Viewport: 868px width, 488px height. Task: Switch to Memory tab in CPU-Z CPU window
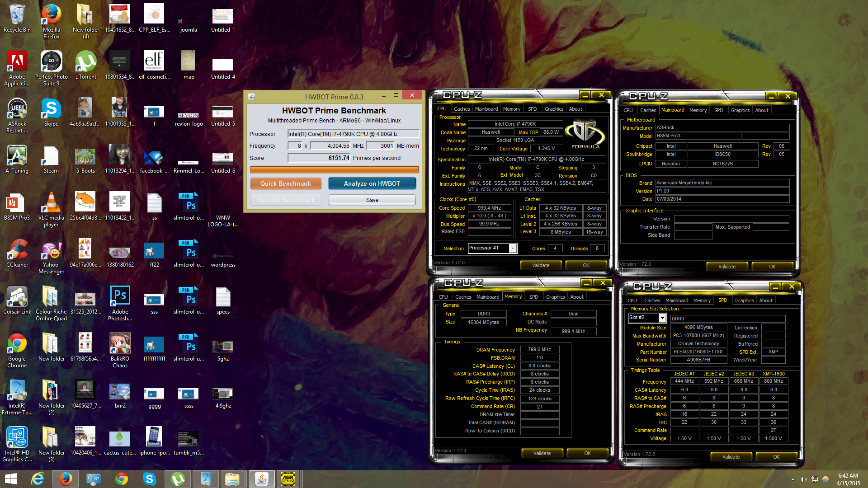(511, 109)
